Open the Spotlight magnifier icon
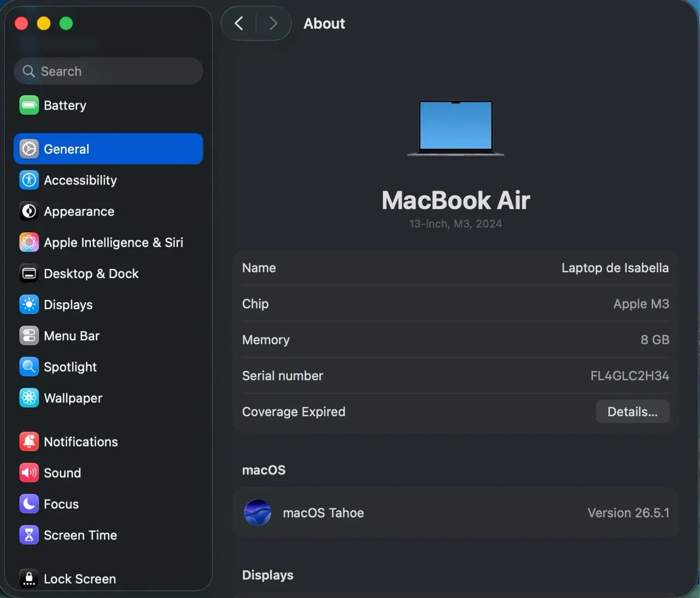This screenshot has width=700, height=598. tap(29, 367)
